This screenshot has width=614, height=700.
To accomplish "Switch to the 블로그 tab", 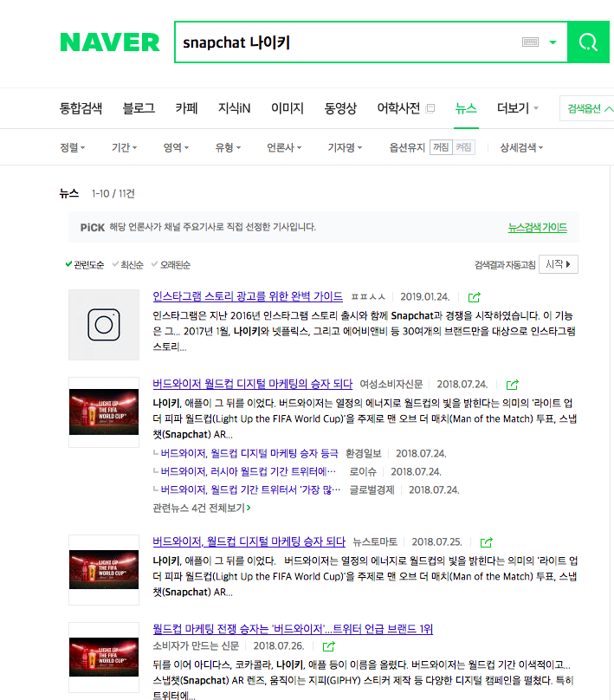I will (139, 108).
